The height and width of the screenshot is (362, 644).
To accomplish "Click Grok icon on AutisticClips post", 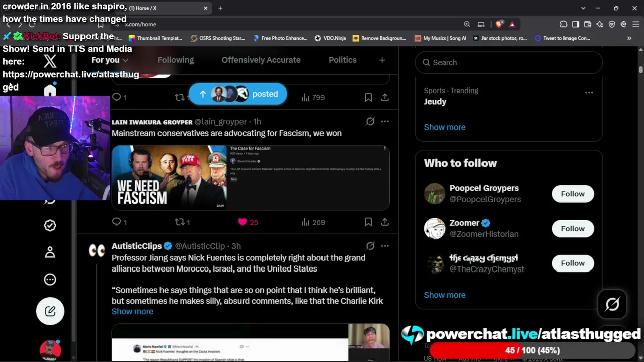I will tap(370, 246).
